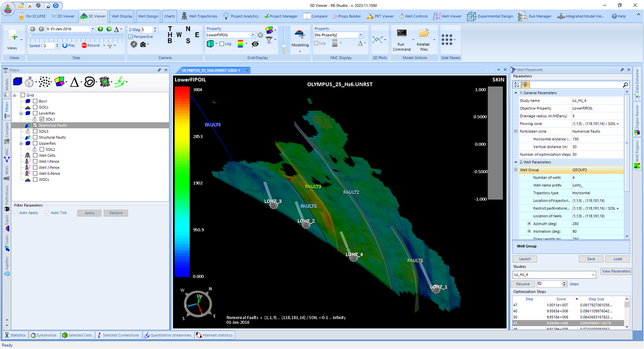The image size is (644, 349).
Task: Jump to last time step green button
Action: 109,29
